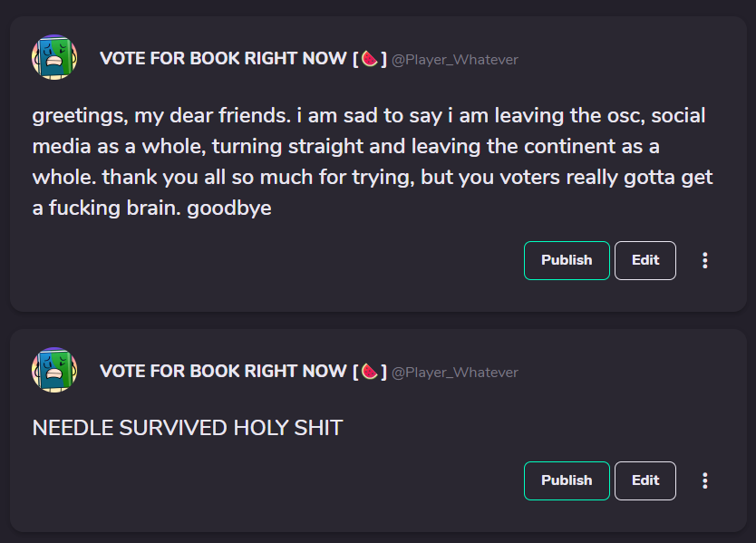Click the watermelon emoji in the first draft's name
756x543 pixels.
pyautogui.click(x=369, y=59)
